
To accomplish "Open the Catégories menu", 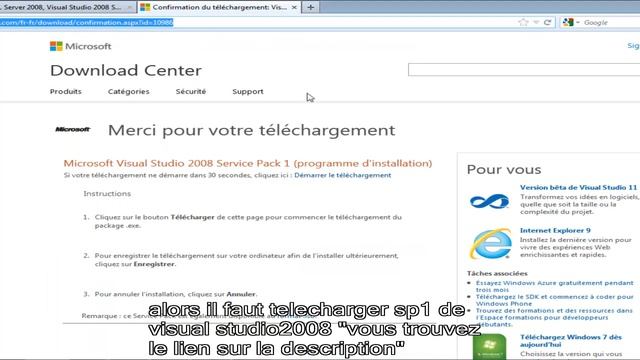I will 129,91.
